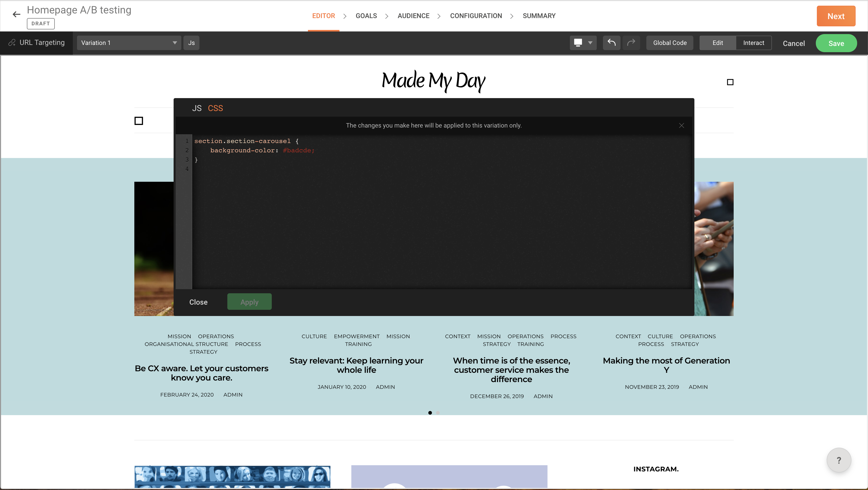Viewport: 868px width, 490px height.
Task: Click line number 4 in the gutter
Action: coord(187,169)
